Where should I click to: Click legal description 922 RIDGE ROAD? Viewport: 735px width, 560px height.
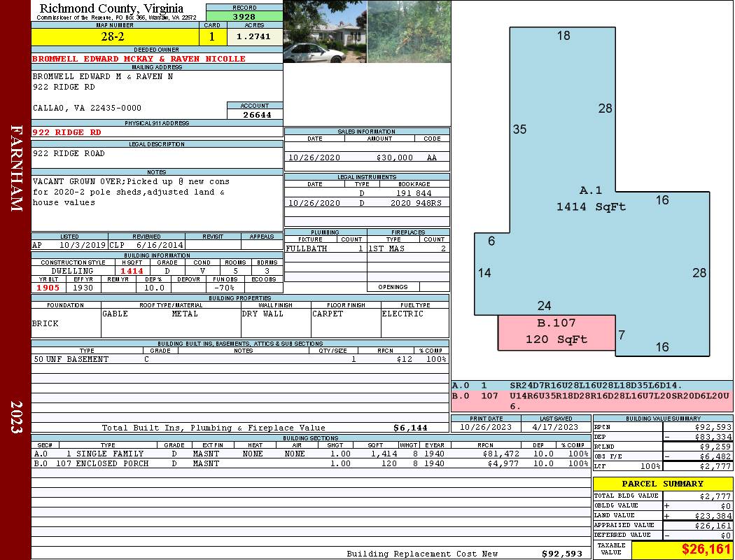[69, 154]
